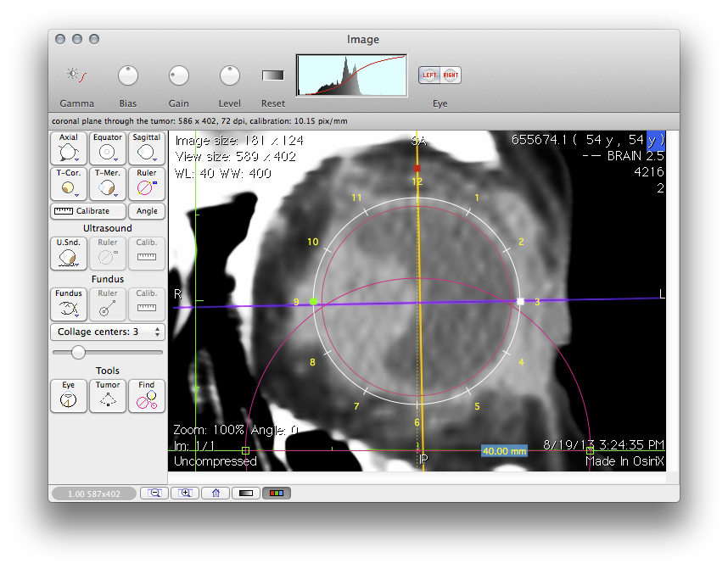Click the Calibrate button
The image size is (728, 569).
point(88,211)
